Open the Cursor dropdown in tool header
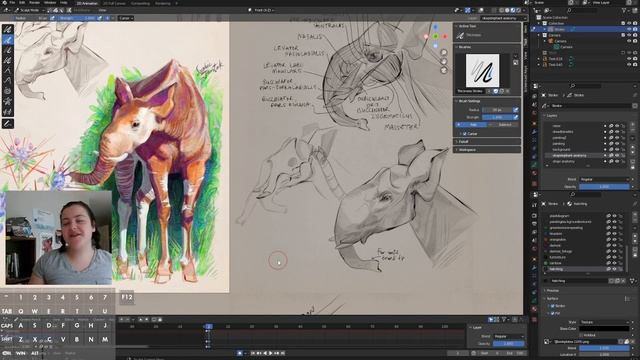The height and width of the screenshot is (360, 640). (x=125, y=18)
